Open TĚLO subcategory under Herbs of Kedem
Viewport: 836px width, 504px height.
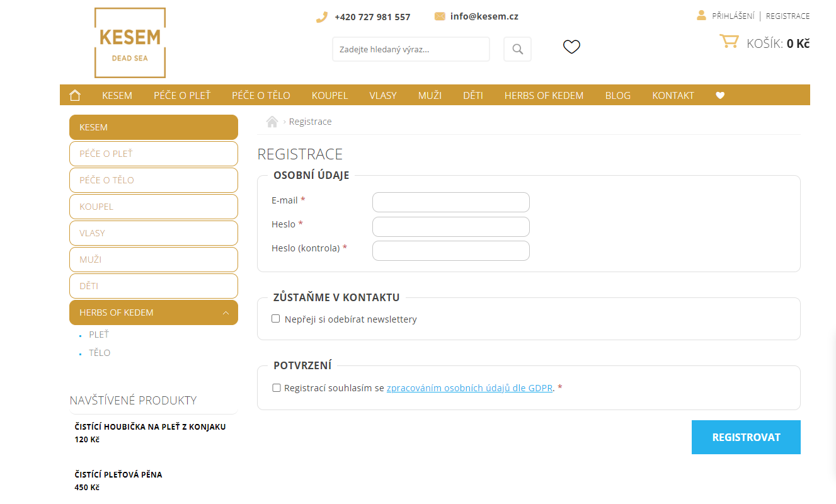pyautogui.click(x=100, y=353)
